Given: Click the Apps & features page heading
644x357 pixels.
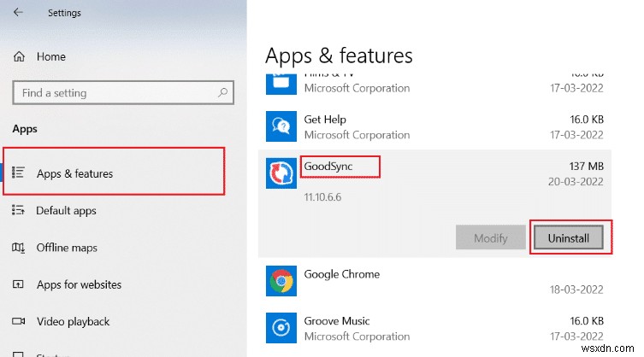Looking at the screenshot, I should point(339,56).
